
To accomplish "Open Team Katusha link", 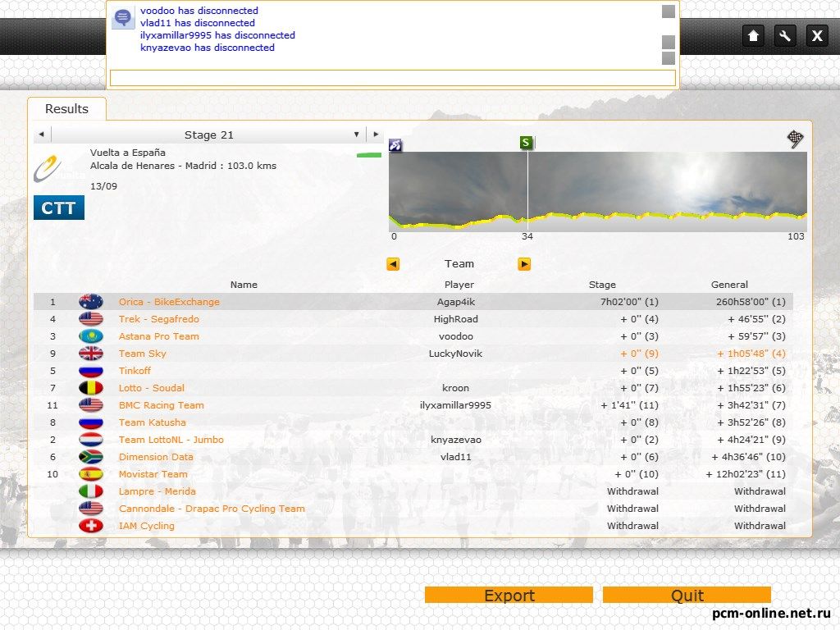I will pyautogui.click(x=153, y=422).
